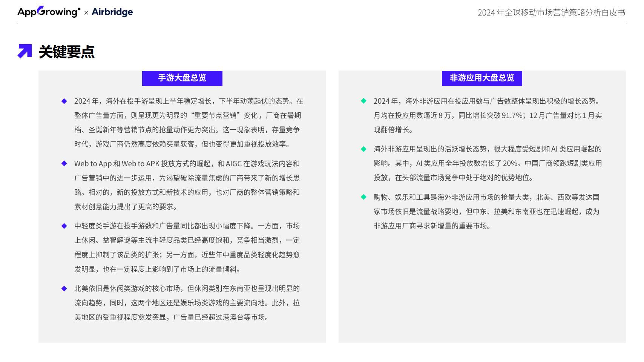Click the purple arrow icon beside 关键要点
Image resolution: width=644 pixels, height=362 pixels.
[x=25, y=51]
